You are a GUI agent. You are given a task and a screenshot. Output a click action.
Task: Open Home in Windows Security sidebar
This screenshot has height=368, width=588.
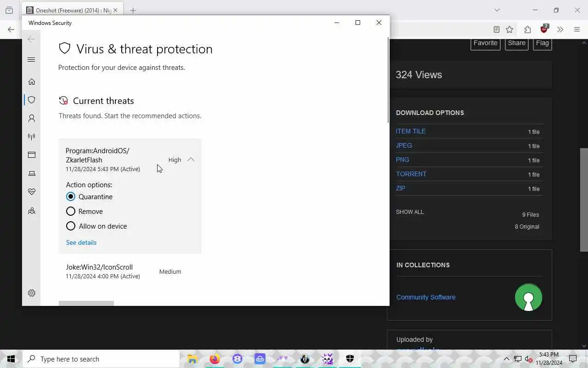click(x=32, y=81)
